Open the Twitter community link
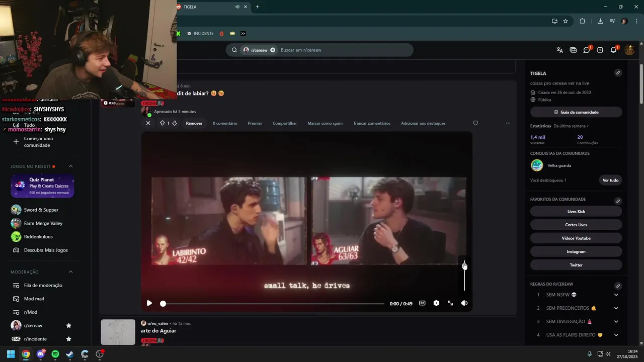 point(576,265)
